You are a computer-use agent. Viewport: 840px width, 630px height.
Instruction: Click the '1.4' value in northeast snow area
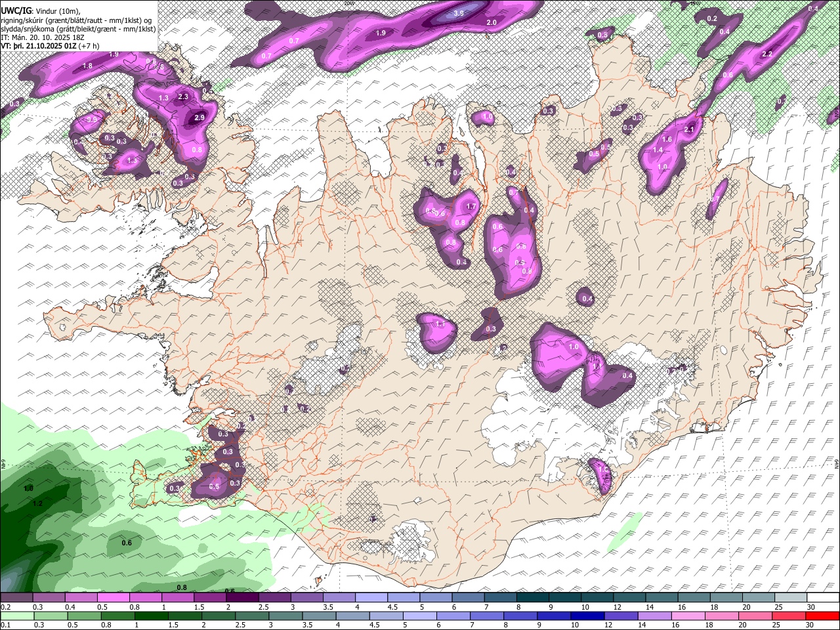click(658, 150)
